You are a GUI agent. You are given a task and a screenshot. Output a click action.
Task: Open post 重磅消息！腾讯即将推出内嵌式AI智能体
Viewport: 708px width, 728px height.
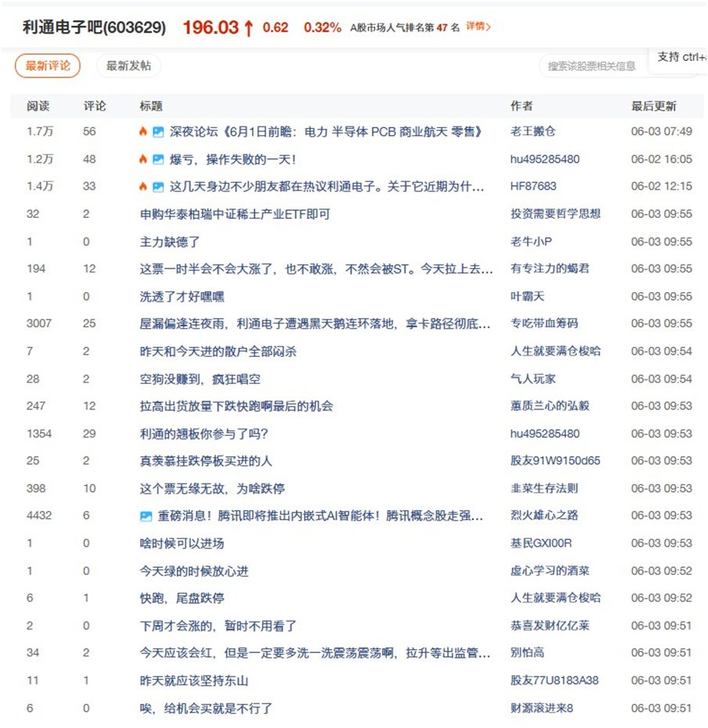320,516
